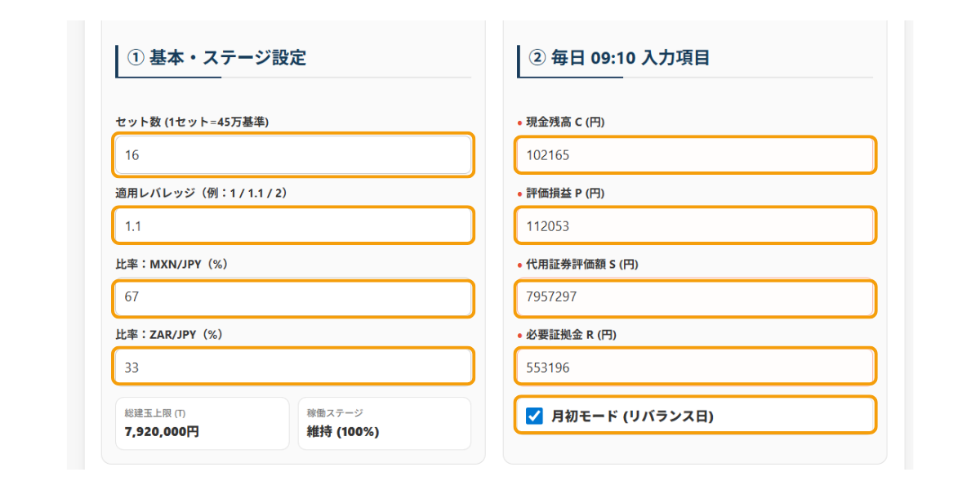Click the 現金残高 C input showing 102165
This screenshot has width=980, height=490.
(695, 155)
